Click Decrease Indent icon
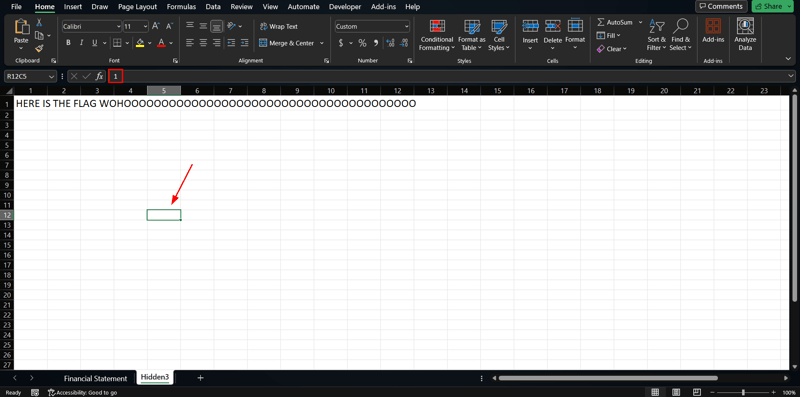This screenshot has width=800, height=397. pos(231,43)
